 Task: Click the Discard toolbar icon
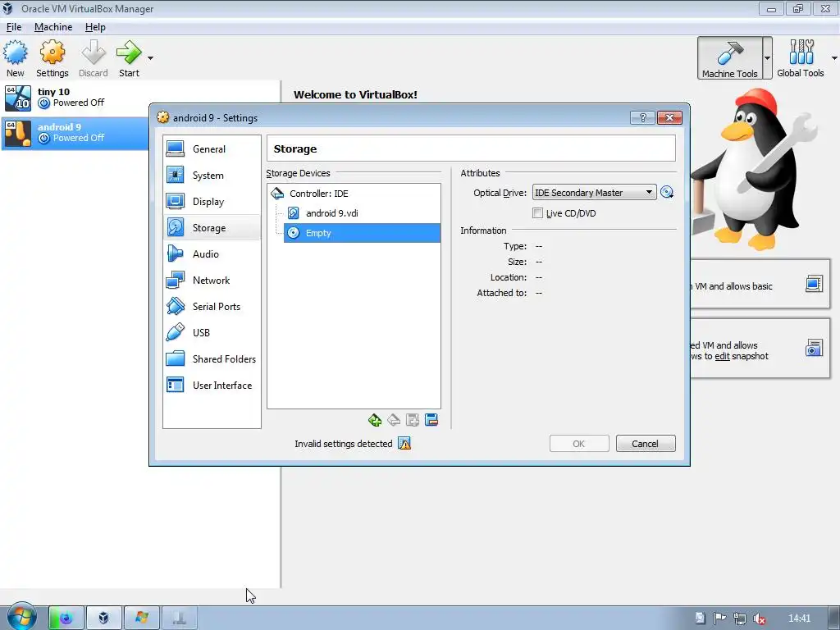click(x=94, y=58)
